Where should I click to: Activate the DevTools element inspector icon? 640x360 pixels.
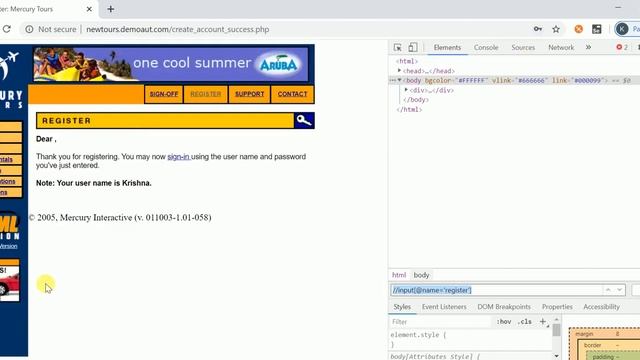point(398,47)
